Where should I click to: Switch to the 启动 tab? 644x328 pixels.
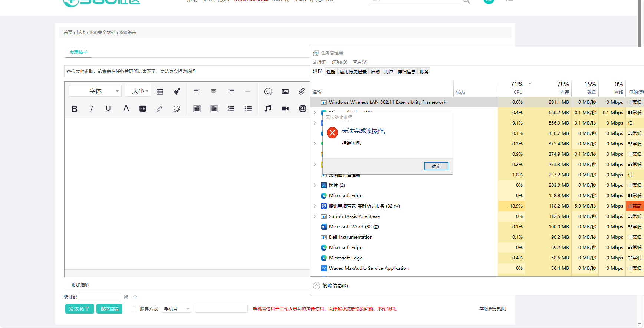375,72
